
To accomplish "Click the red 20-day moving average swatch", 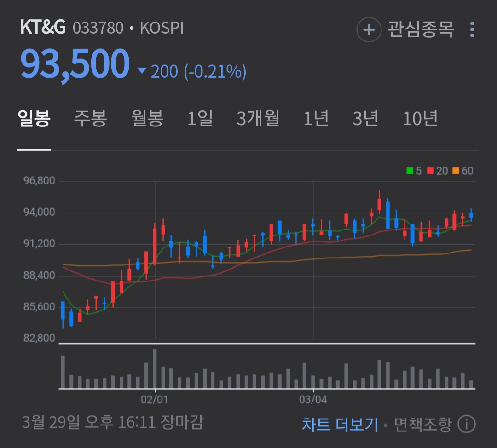I will (x=430, y=171).
